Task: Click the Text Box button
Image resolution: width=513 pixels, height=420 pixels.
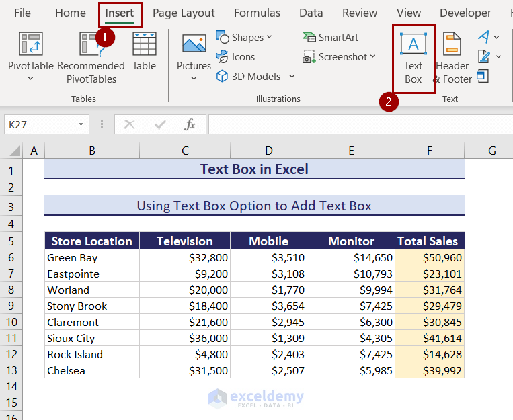Action: pyautogui.click(x=413, y=59)
